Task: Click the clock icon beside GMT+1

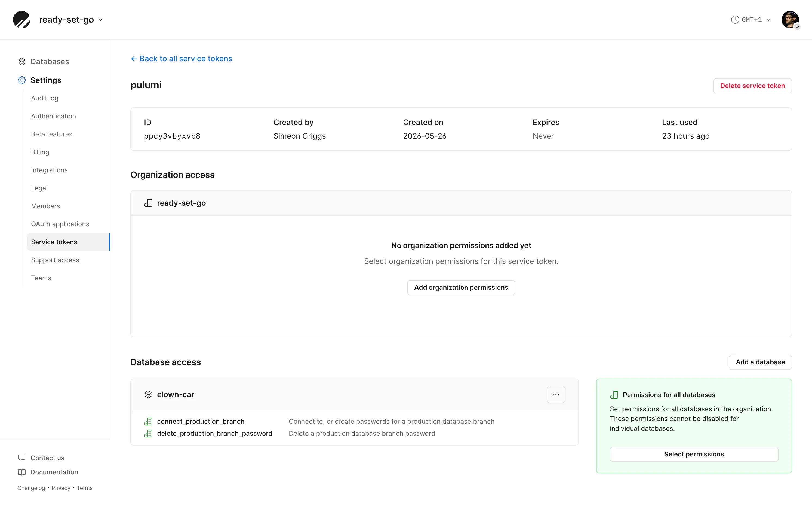Action: coord(735,20)
